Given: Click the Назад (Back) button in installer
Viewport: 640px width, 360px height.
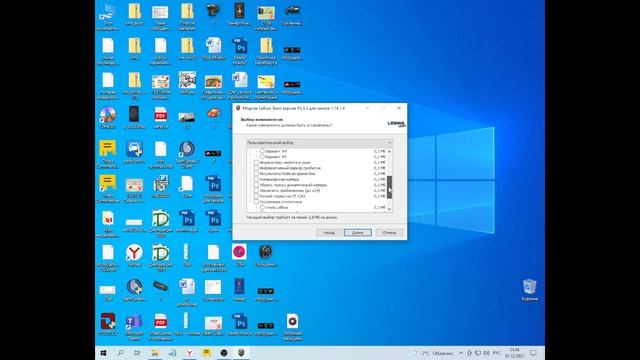Looking at the screenshot, I should [x=329, y=233].
